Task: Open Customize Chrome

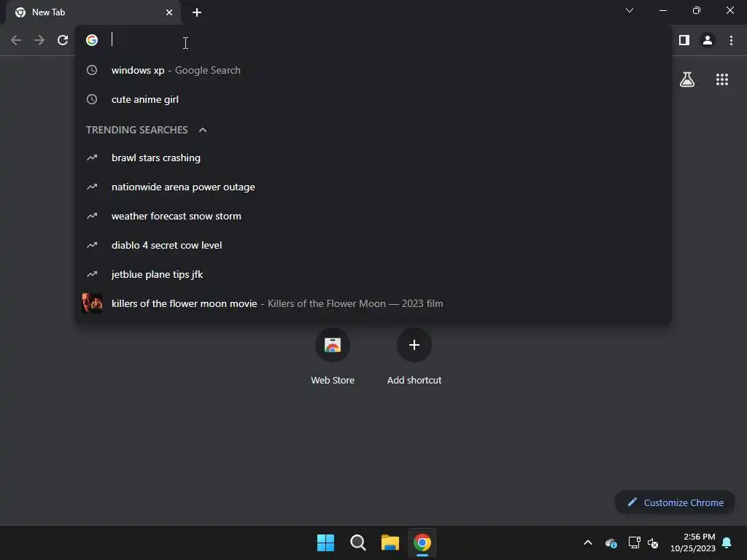Action: (x=675, y=502)
